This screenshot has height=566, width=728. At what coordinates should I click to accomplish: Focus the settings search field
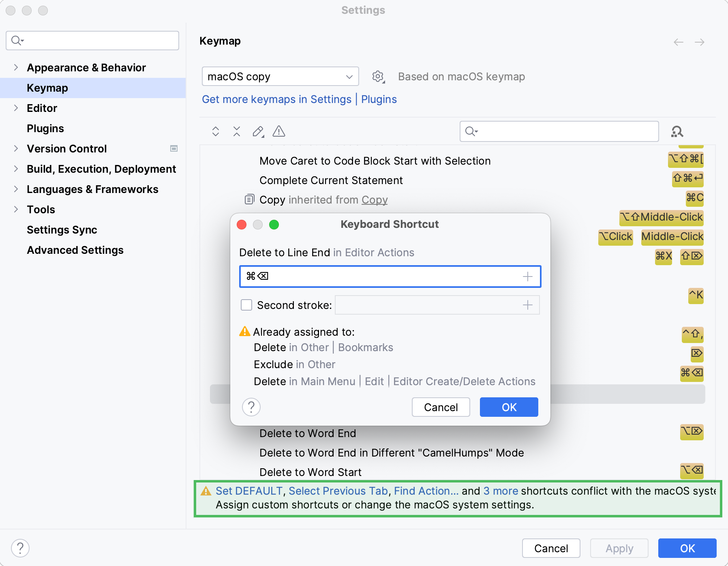click(x=92, y=41)
